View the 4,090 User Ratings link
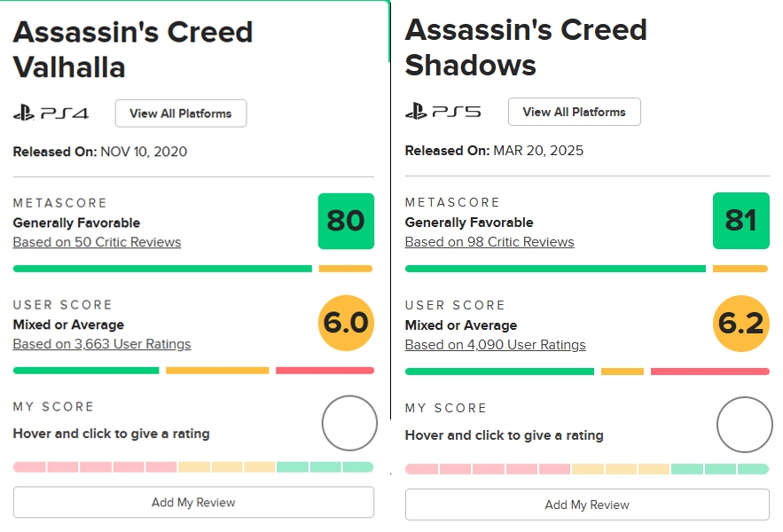 495,345
